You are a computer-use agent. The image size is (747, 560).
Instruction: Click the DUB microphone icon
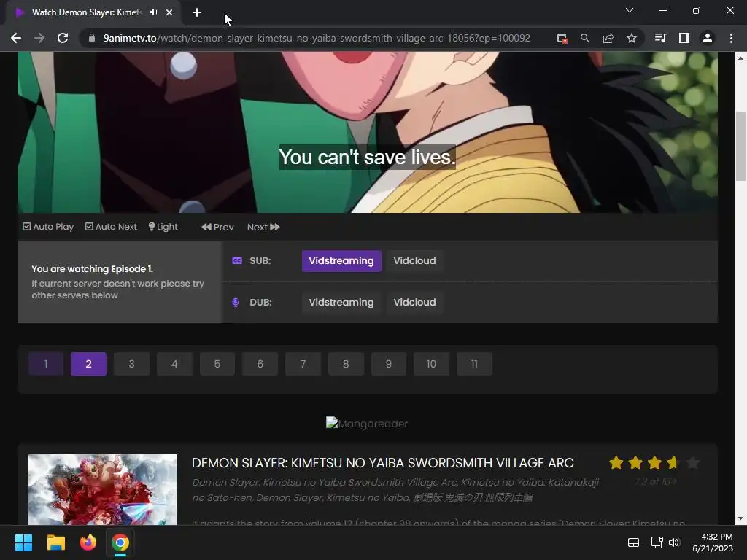(236, 303)
